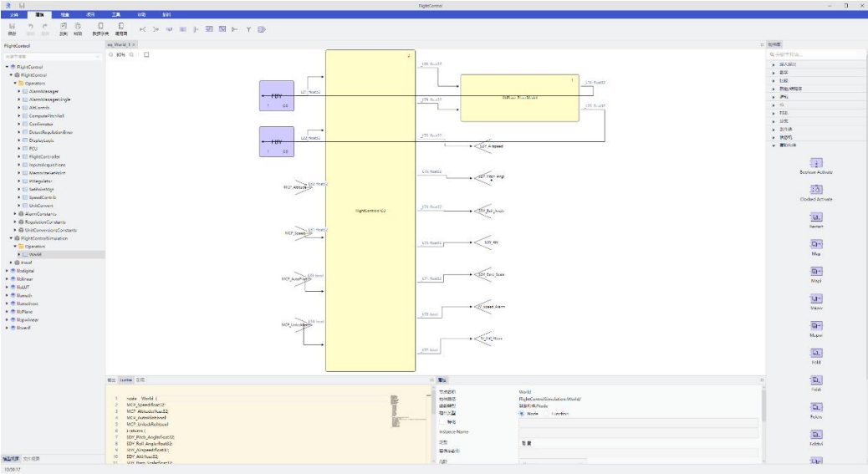868x474 pixels.
Task: Open the 文件 ribbon tab
Action: [x=14, y=14]
